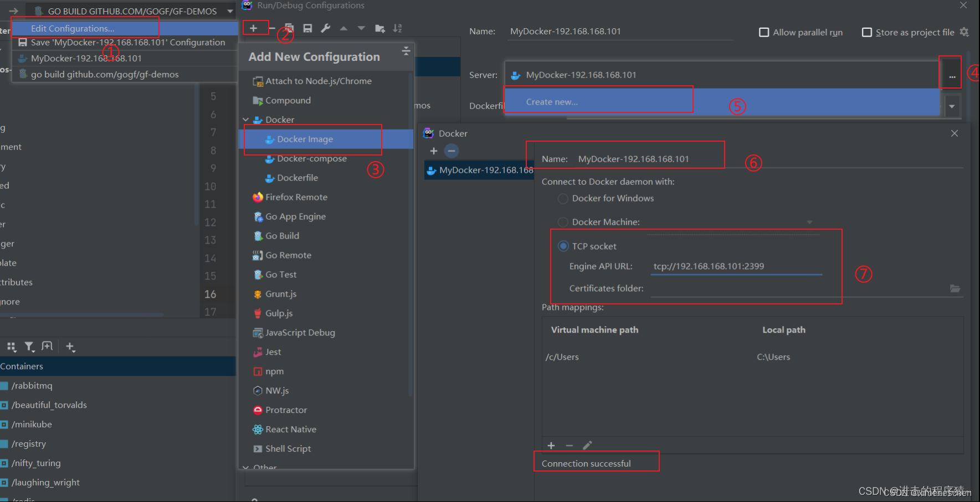Click Engine API URL field
The height and width of the screenshot is (502, 980).
[x=737, y=266]
